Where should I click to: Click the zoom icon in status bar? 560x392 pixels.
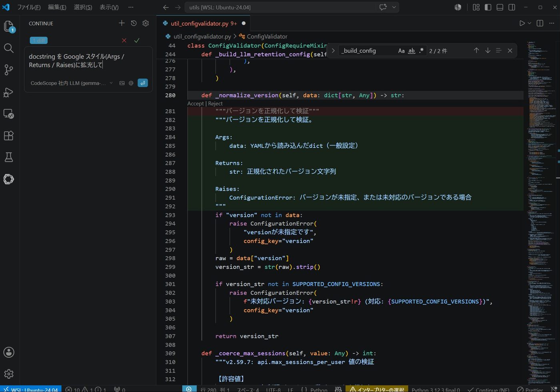[x=189, y=389]
